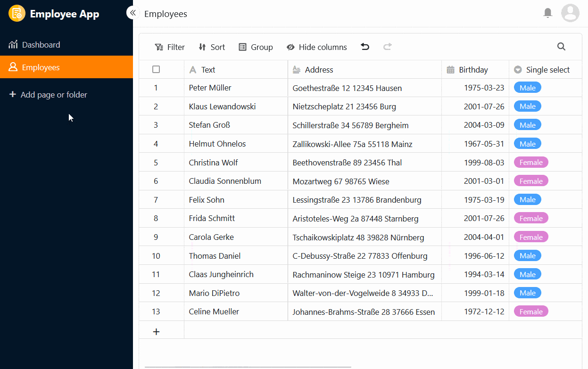
Task: Open the Sort options dropdown
Action: (212, 47)
